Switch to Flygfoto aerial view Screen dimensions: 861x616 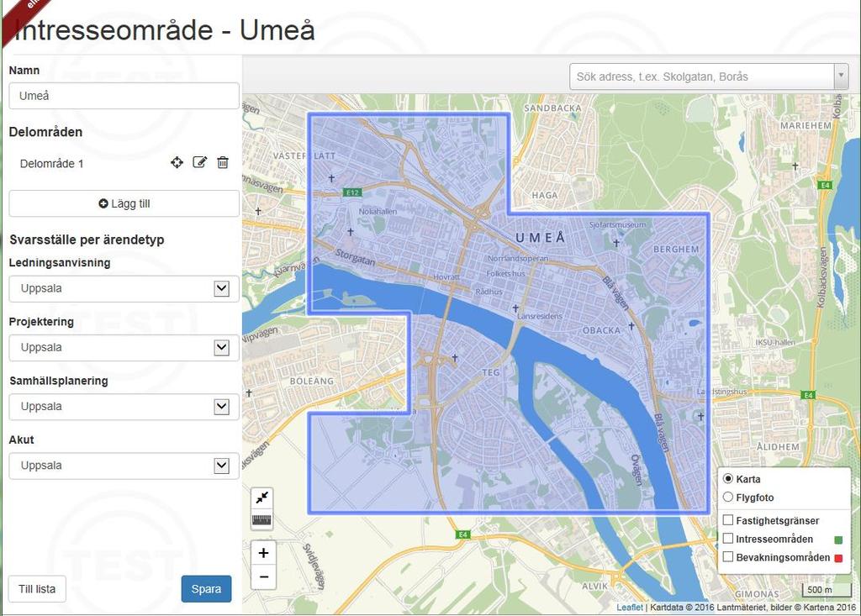coord(728,498)
